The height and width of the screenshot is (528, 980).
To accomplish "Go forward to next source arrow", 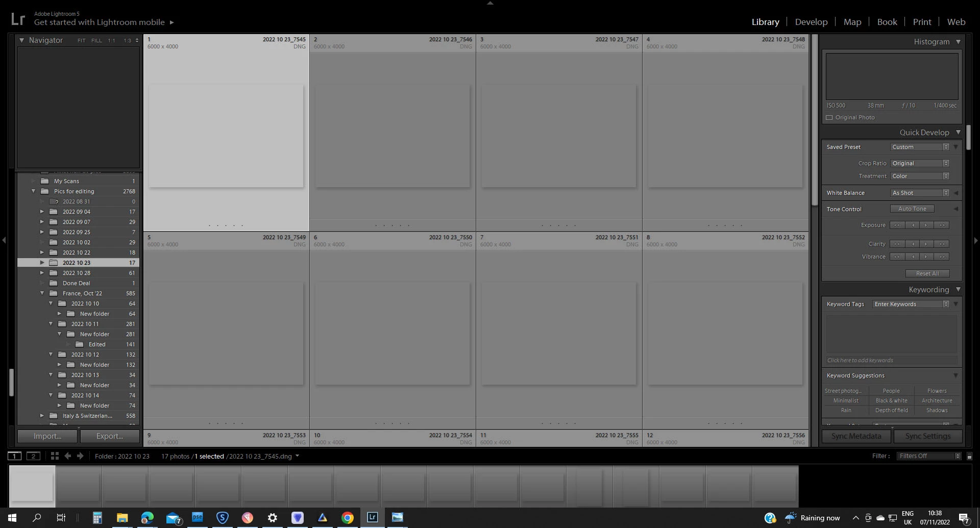I will (x=80, y=456).
